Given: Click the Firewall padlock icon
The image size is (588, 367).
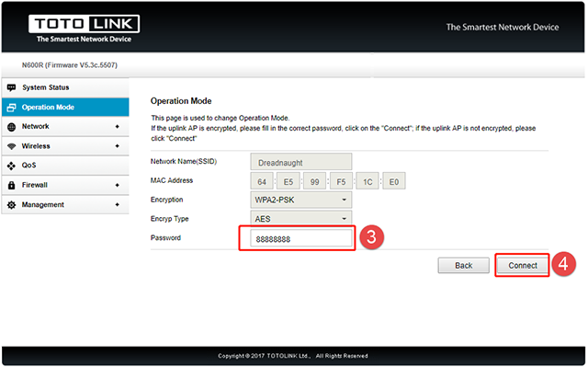Looking at the screenshot, I should click(12, 186).
